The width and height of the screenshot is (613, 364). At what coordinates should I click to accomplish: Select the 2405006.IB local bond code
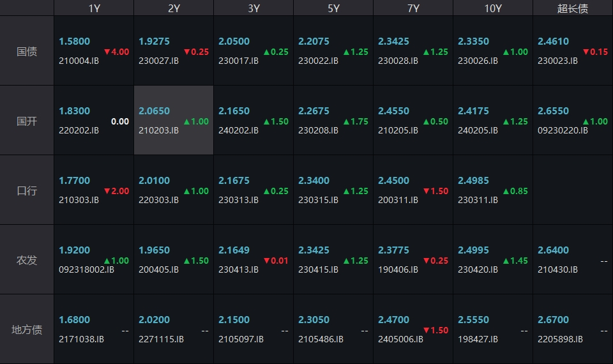pos(400,339)
